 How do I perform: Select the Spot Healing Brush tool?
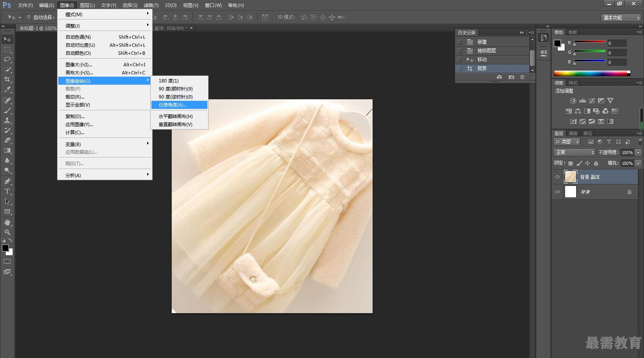coord(7,100)
